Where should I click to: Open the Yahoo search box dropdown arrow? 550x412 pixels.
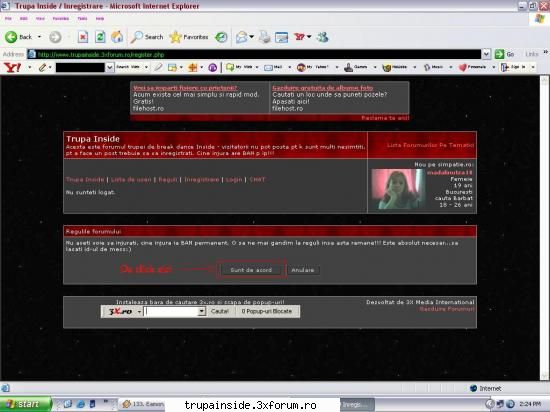tap(109, 67)
